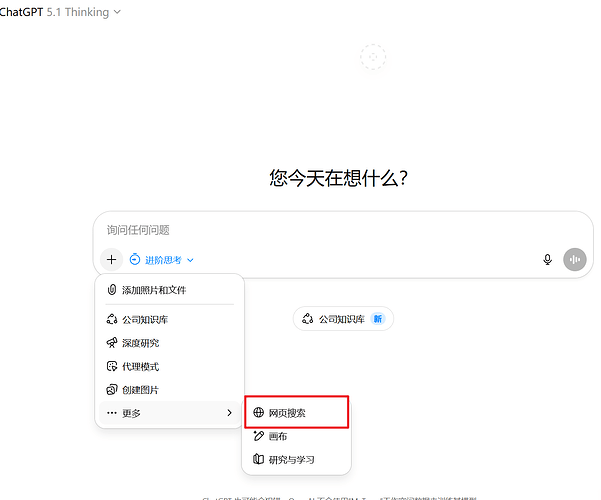Click the stopwatch icon beside 进阶思考
The width and height of the screenshot is (601, 500).
tap(135, 260)
